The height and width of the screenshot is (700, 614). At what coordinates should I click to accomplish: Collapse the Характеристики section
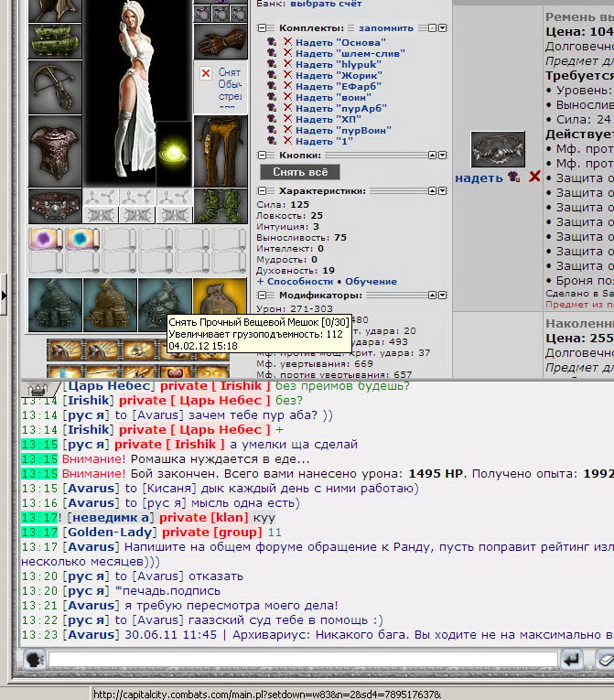tap(262, 191)
